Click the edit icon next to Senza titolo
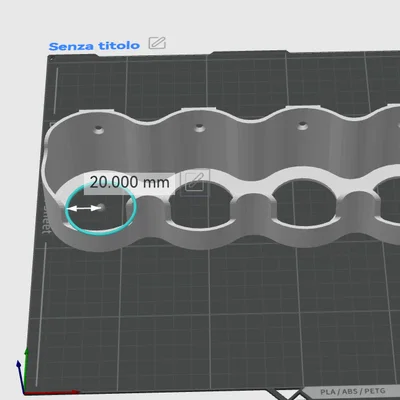Image resolution: width=400 pixels, height=400 pixels. pos(157,43)
